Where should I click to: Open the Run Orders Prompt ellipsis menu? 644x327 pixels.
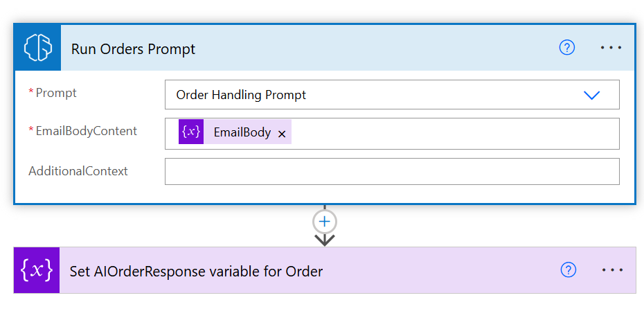coord(611,48)
